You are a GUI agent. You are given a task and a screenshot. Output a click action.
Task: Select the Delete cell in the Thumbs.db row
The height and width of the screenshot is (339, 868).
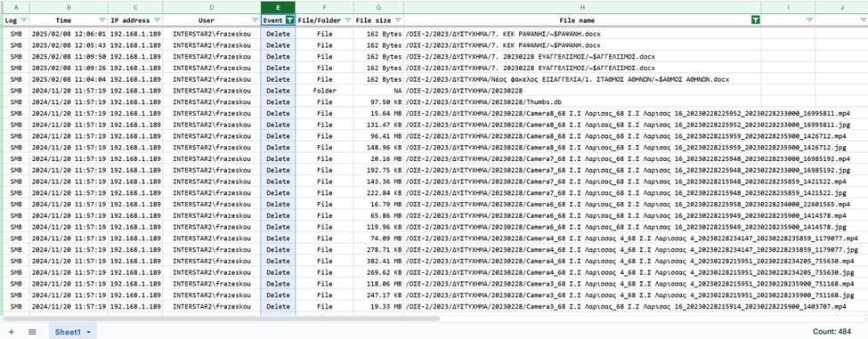coord(278,101)
